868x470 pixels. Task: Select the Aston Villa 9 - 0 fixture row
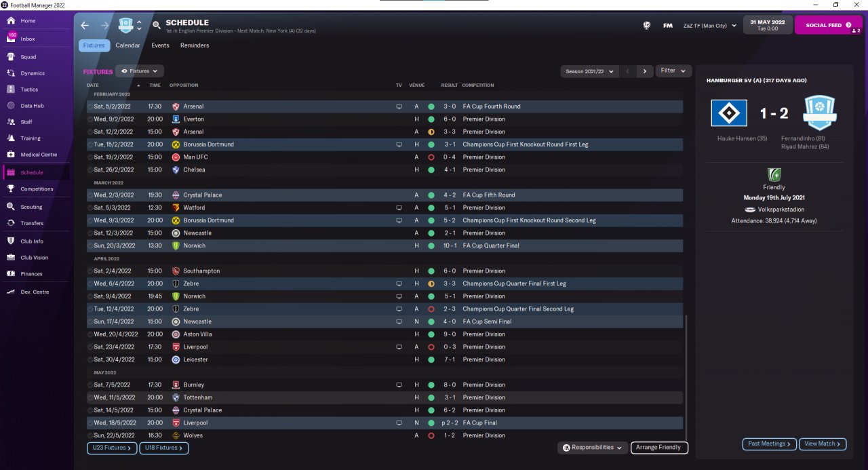pos(384,334)
